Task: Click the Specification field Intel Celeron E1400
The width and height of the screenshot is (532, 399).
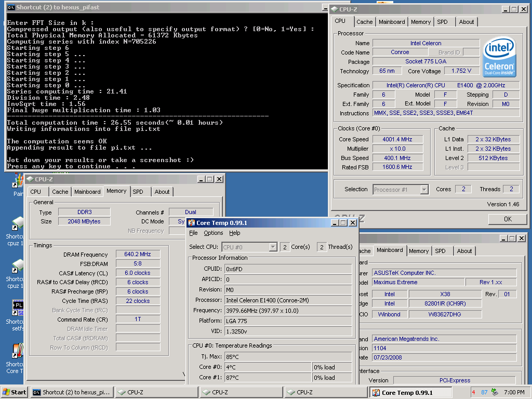Action: (446, 86)
